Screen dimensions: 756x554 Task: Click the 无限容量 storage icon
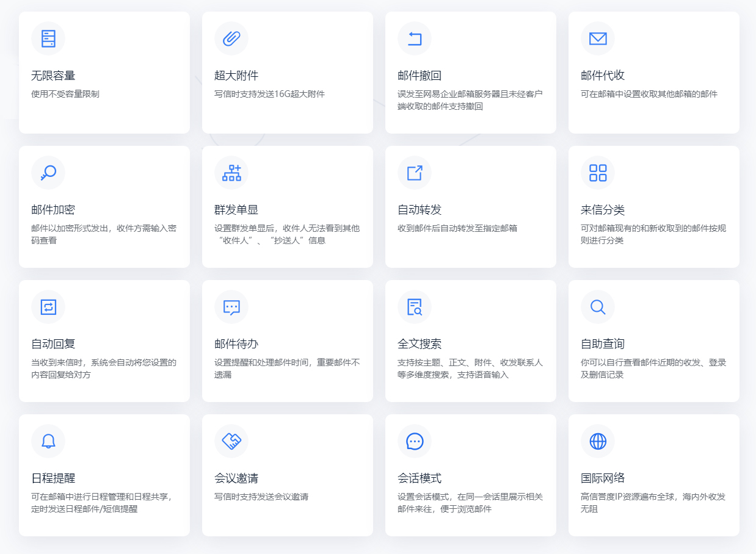[48, 38]
